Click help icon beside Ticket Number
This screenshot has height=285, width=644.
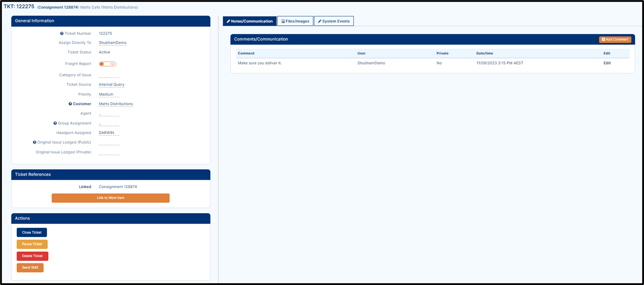pyautogui.click(x=62, y=33)
